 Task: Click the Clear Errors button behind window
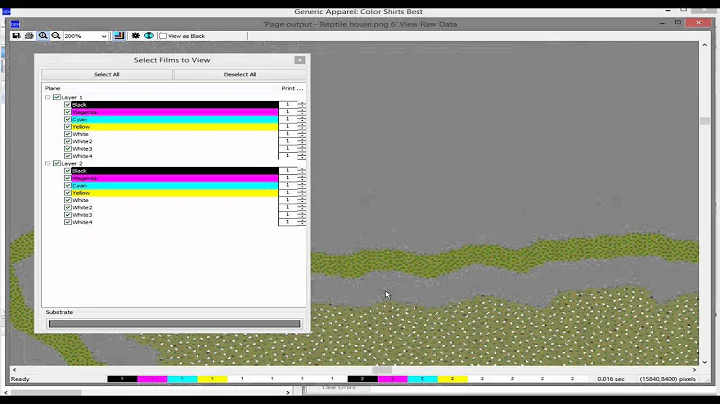pyautogui.click(x=339, y=388)
